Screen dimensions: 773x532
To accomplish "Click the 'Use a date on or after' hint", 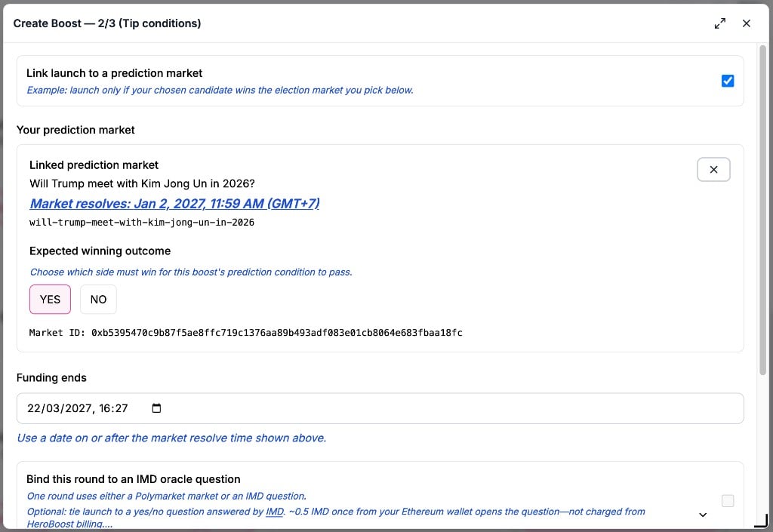I will pyautogui.click(x=171, y=438).
